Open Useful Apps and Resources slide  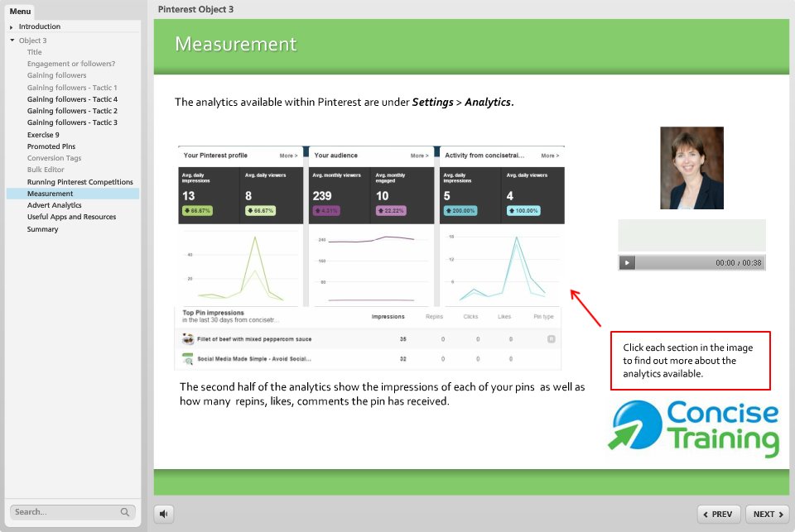[x=71, y=217]
